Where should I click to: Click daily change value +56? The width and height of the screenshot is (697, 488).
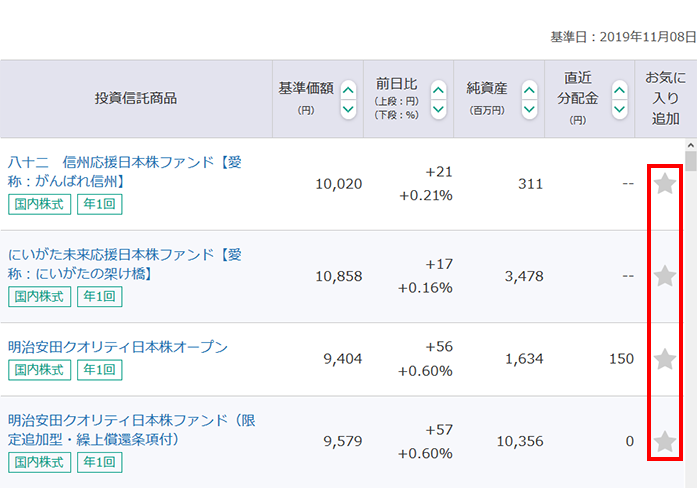[439, 347]
